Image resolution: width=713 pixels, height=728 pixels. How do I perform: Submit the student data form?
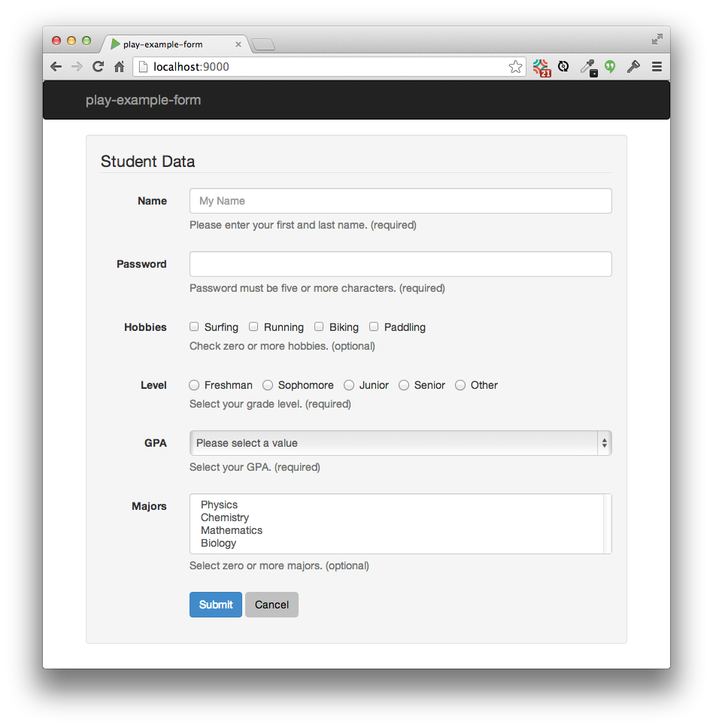coord(216,605)
